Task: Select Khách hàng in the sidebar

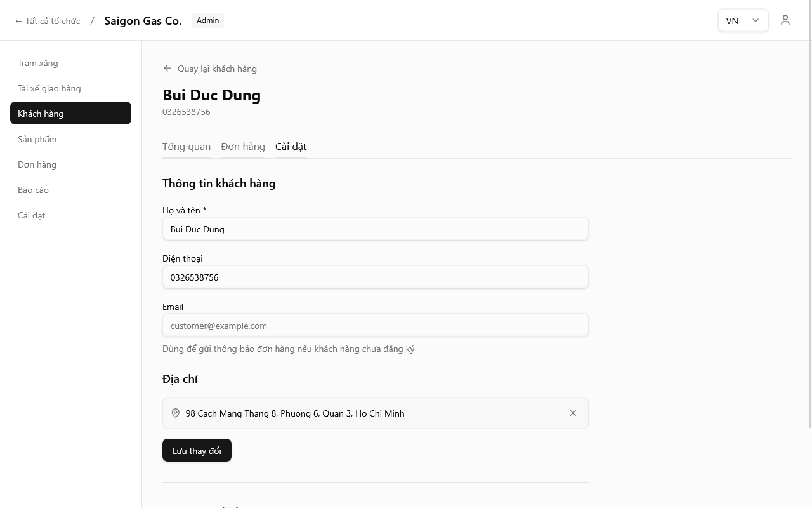Action: [41, 114]
